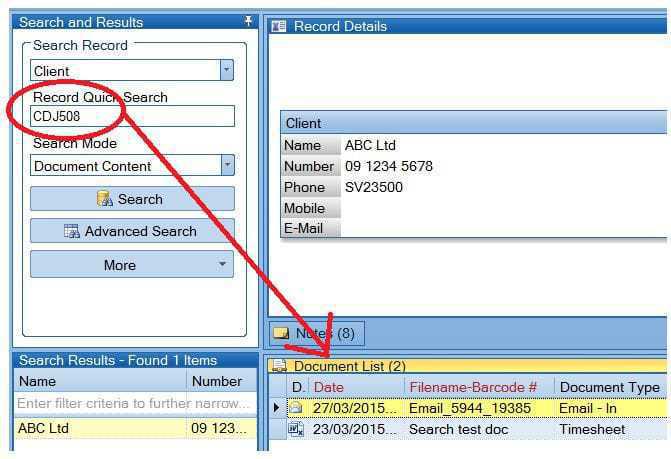Click the Search button
This screenshot has height=459, width=671.
point(132,198)
